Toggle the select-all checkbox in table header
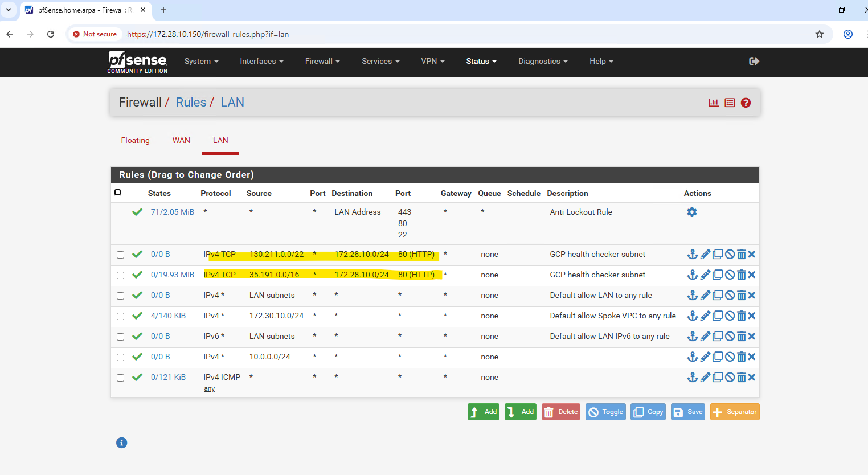868x475 pixels. [x=118, y=193]
